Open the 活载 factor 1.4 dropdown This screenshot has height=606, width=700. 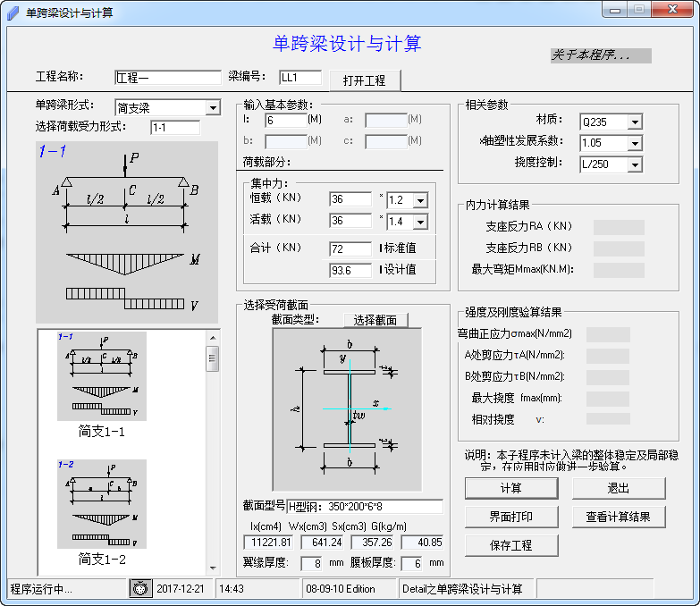[420, 222]
